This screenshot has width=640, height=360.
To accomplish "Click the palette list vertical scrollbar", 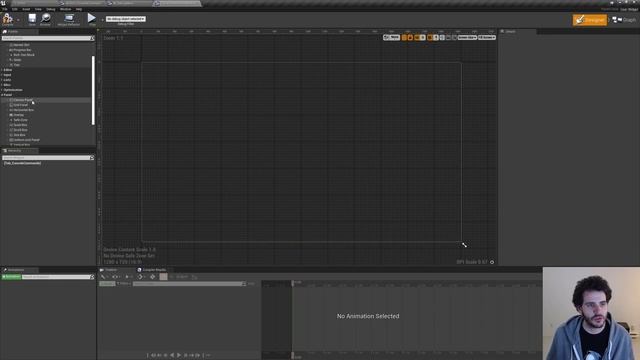I will tap(93, 91).
